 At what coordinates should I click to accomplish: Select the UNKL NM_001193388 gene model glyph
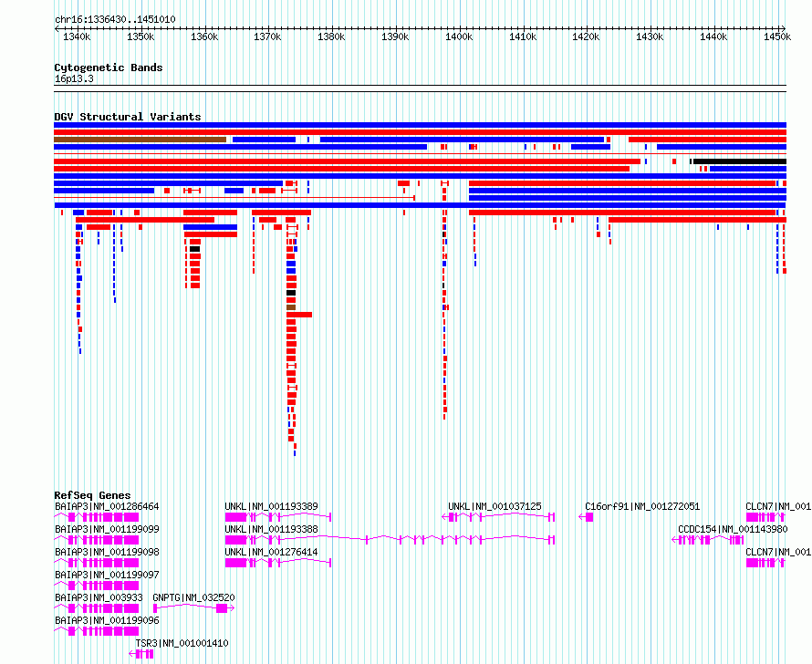pyautogui.click(x=390, y=540)
